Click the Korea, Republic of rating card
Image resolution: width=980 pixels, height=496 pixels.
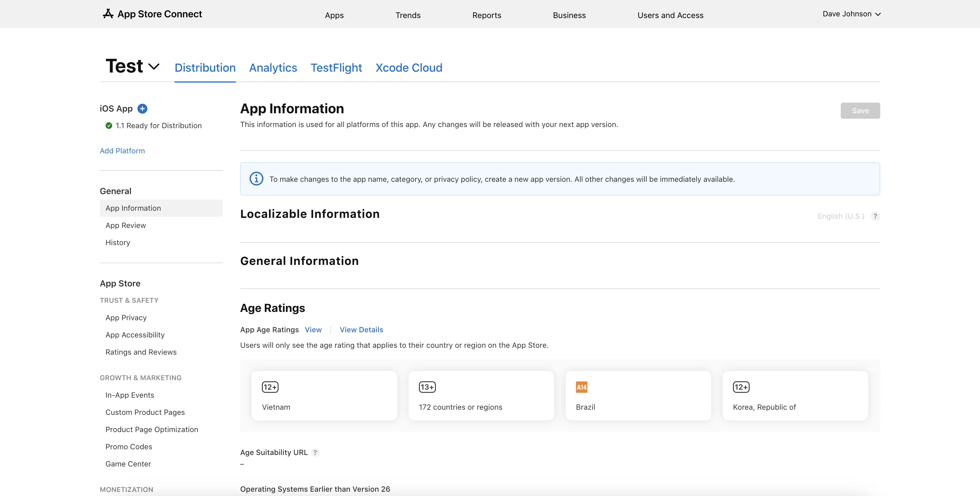click(795, 395)
